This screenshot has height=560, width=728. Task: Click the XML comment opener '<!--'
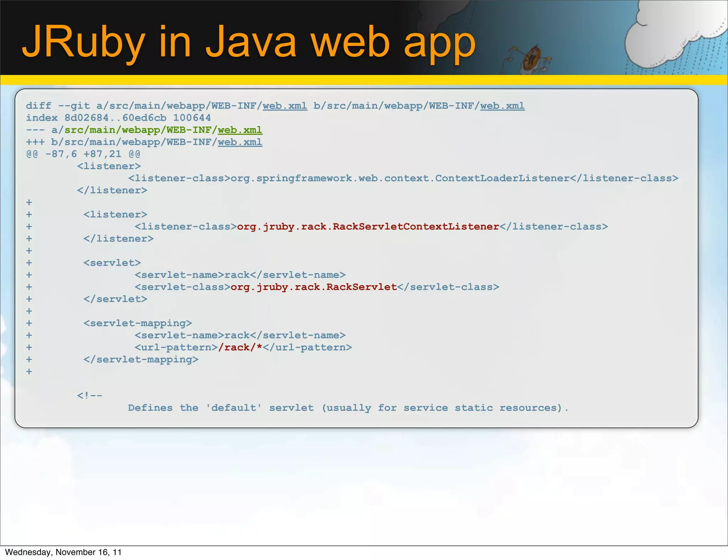point(90,396)
